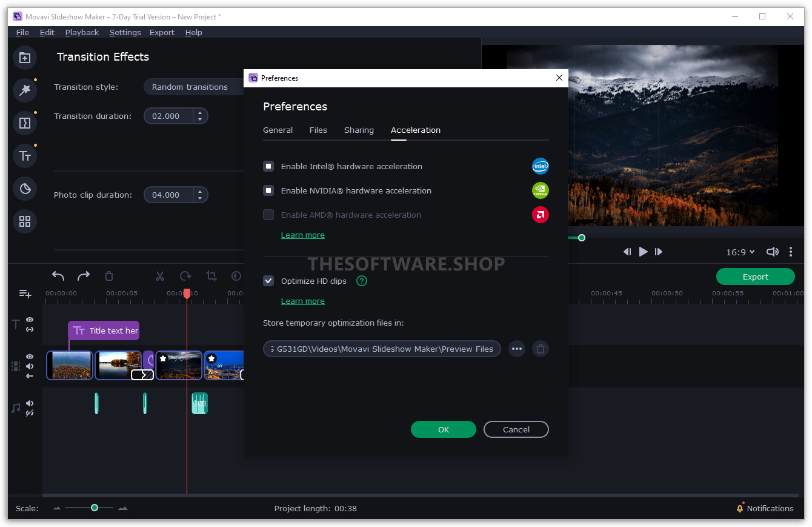
Task: Open the Titles panel in the sidebar
Action: [25, 156]
